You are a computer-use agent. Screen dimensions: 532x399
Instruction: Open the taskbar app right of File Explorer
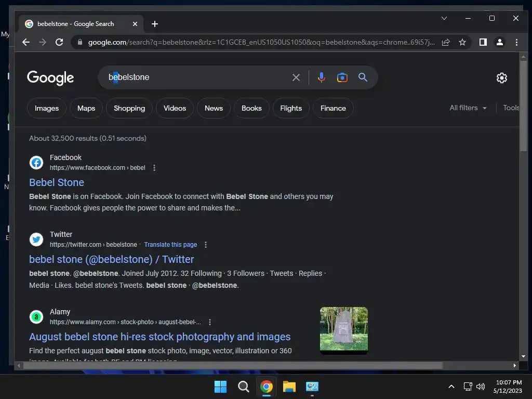tap(312, 387)
